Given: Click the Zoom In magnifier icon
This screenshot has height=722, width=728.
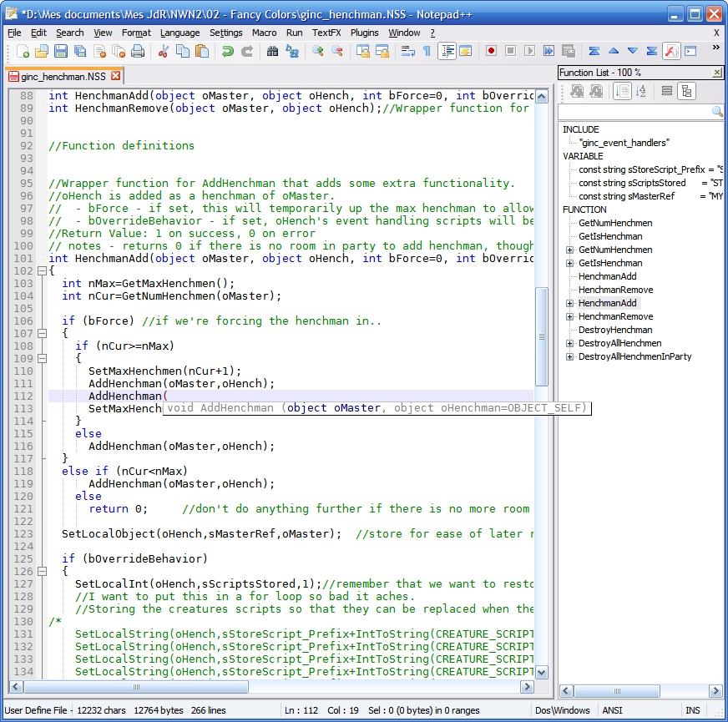Looking at the screenshot, I should click(x=317, y=52).
